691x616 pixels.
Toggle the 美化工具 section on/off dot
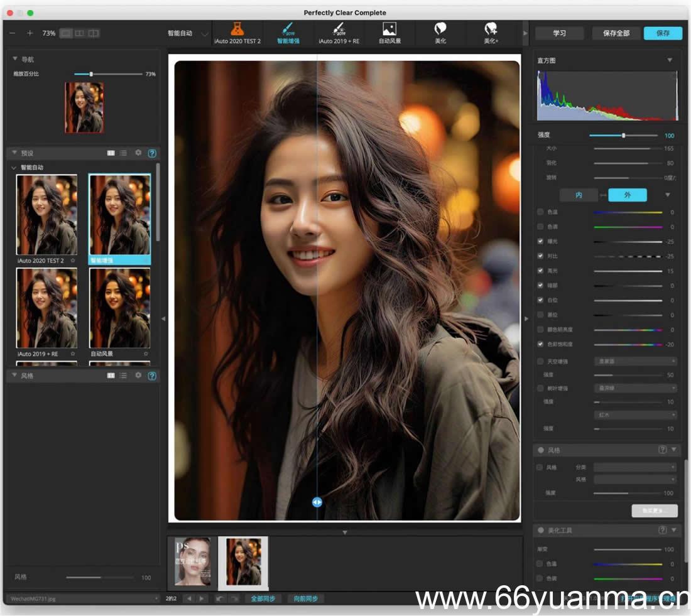point(541,530)
